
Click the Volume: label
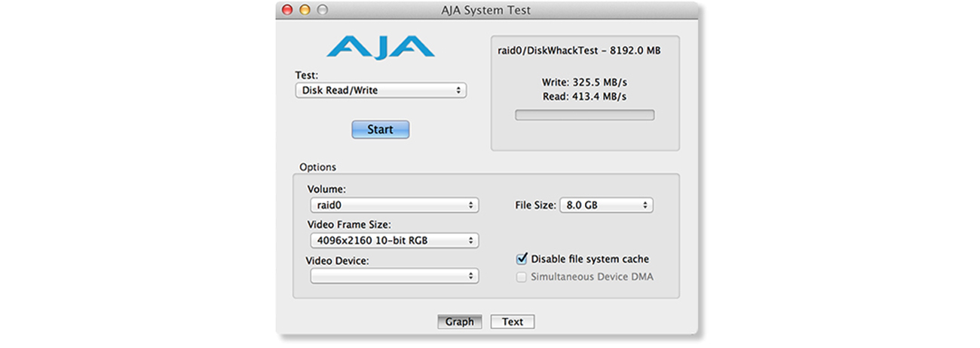tap(326, 189)
